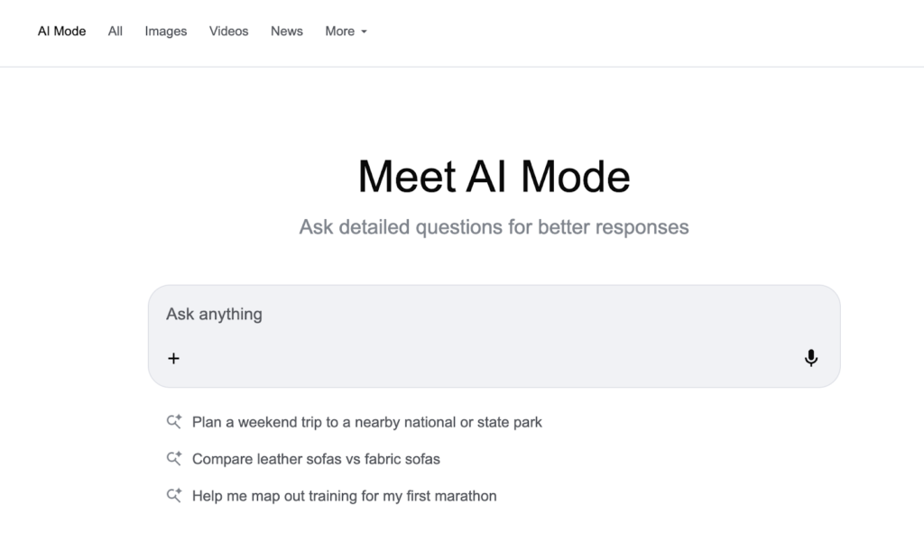Click the add button inside the search field
Image resolution: width=924 pixels, height=560 pixels.
coord(173,358)
